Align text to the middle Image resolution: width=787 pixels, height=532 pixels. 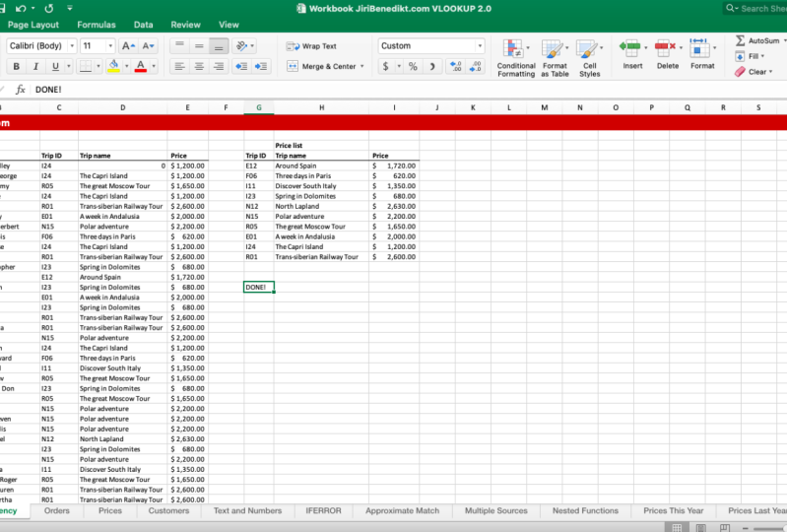point(199,45)
